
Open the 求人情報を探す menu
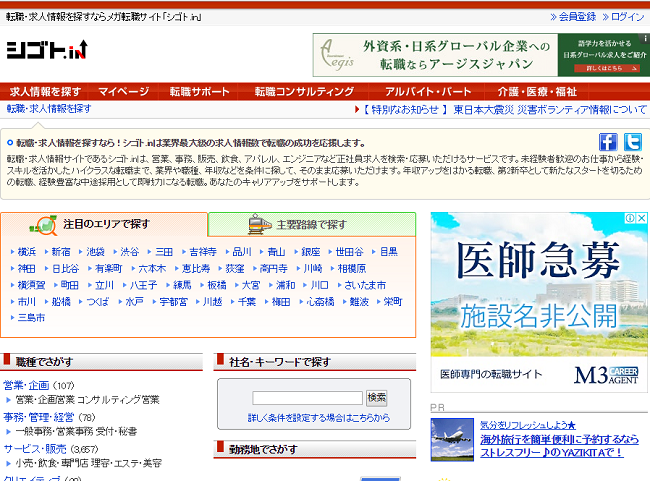coord(45,92)
